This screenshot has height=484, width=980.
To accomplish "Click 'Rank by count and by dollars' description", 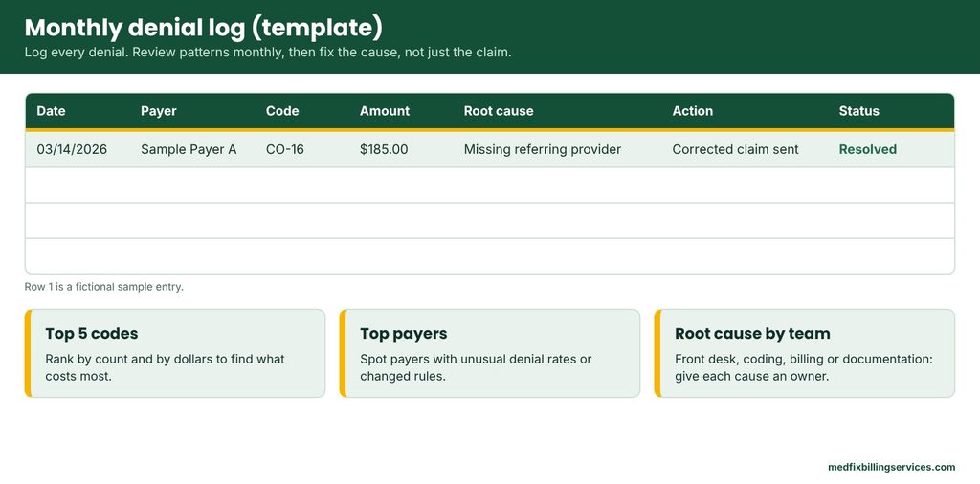I will (x=165, y=368).
